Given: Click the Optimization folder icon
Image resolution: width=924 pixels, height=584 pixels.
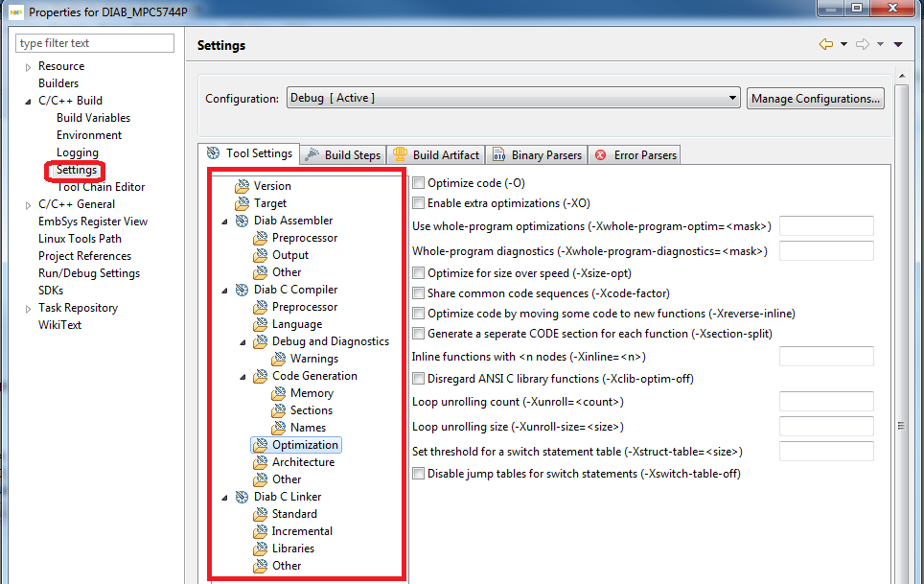Looking at the screenshot, I should click(261, 445).
